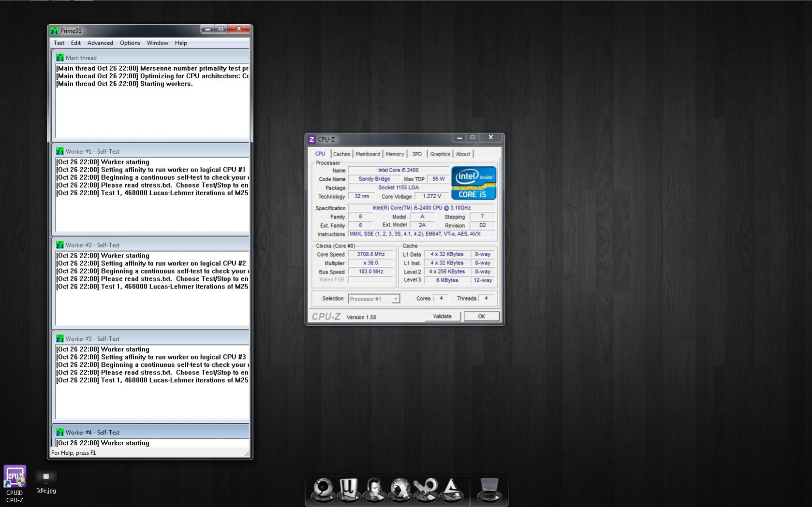Click the 'Sandy Bridge' code name value

pos(374,179)
